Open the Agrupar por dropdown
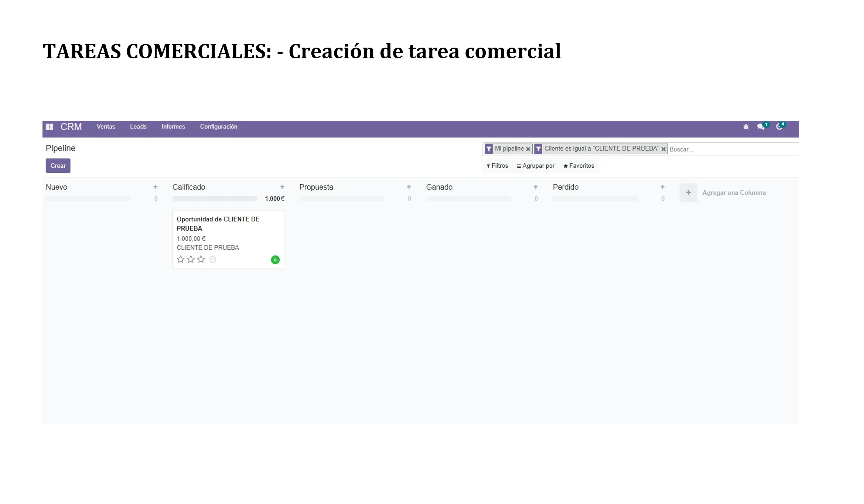This screenshot has height=504, width=864. point(536,166)
